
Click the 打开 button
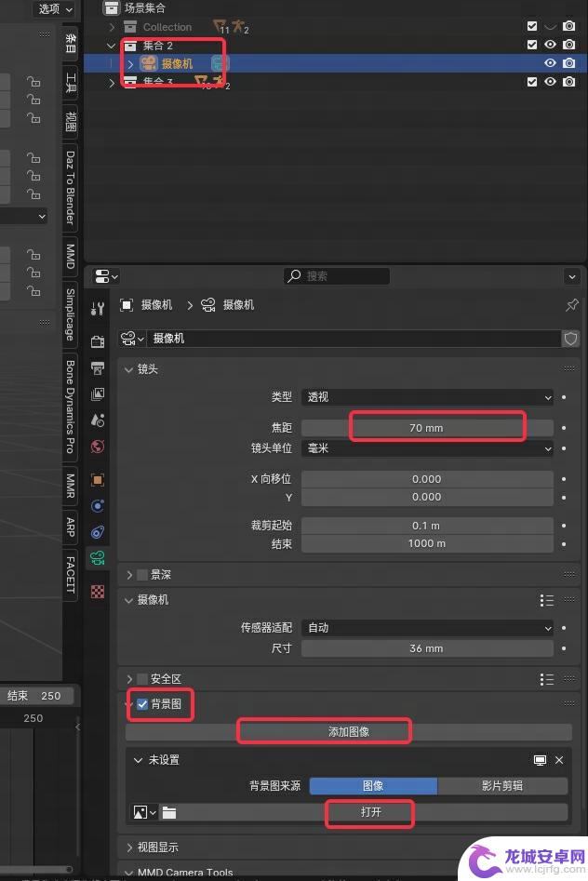click(371, 812)
